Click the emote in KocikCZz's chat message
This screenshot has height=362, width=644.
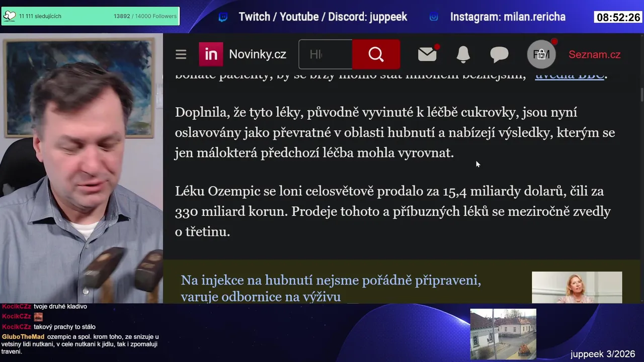coord(38,317)
